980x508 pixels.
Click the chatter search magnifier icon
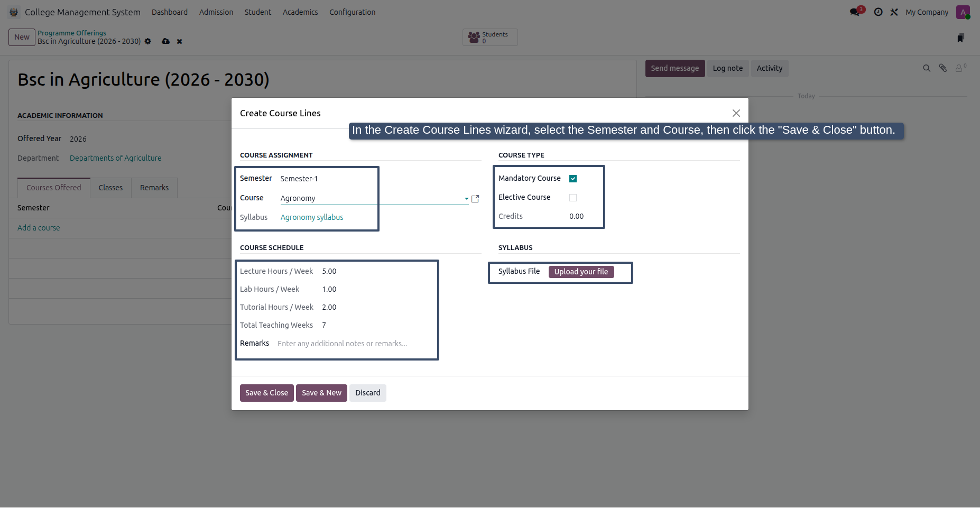coord(927,68)
